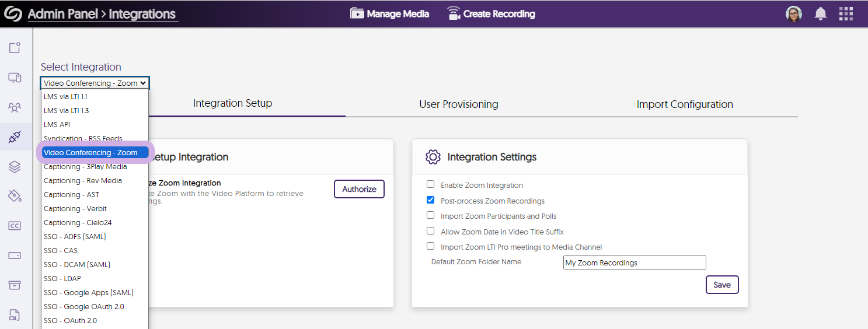Open the devices sidebar icon

tap(15, 78)
